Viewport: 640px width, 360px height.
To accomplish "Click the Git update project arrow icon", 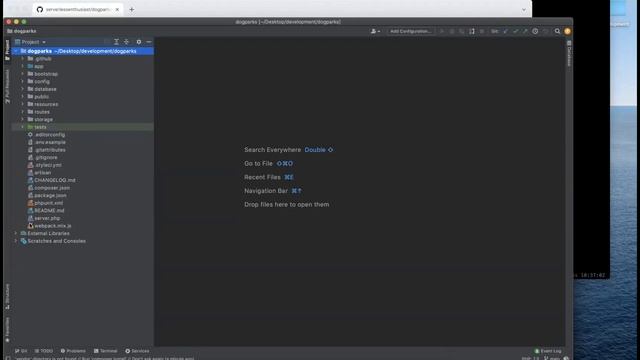I will point(505,31).
